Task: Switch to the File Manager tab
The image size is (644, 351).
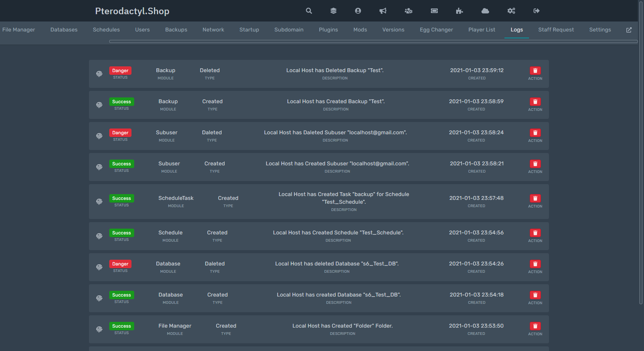Action: pos(18,30)
